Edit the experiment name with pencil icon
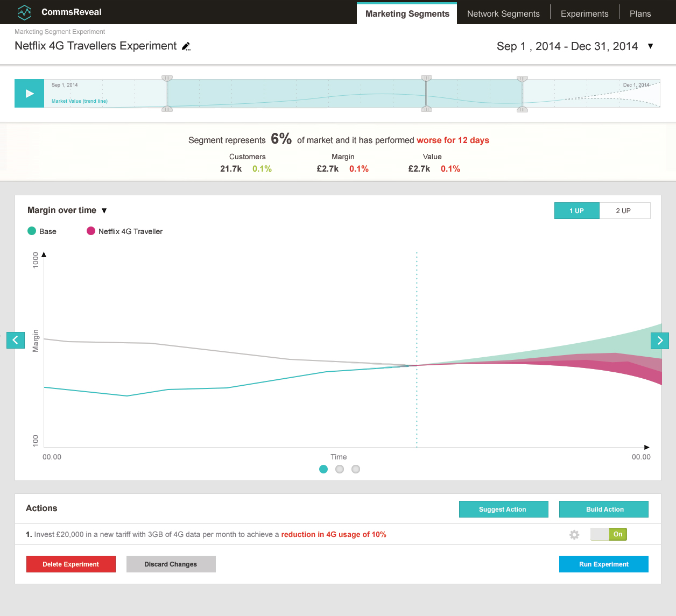676x616 pixels. pyautogui.click(x=186, y=46)
